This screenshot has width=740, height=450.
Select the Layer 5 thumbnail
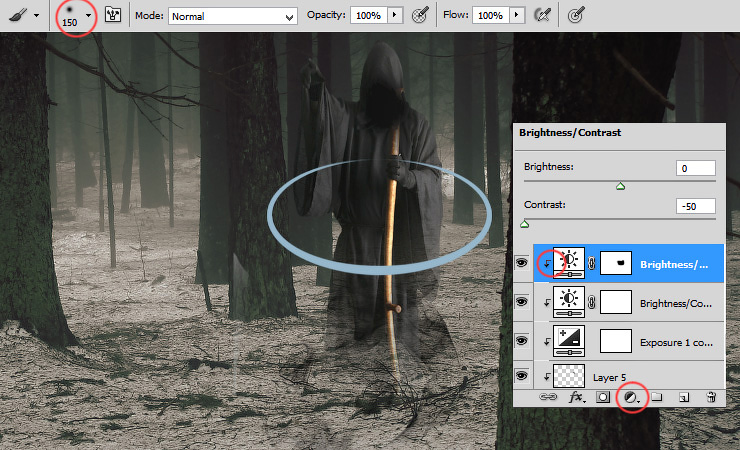[x=569, y=376]
